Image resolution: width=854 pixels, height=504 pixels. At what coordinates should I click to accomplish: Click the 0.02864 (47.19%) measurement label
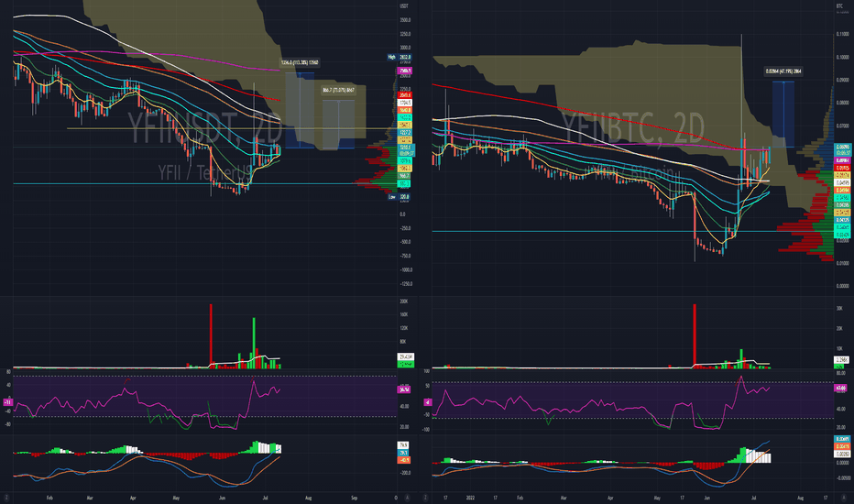click(x=783, y=71)
